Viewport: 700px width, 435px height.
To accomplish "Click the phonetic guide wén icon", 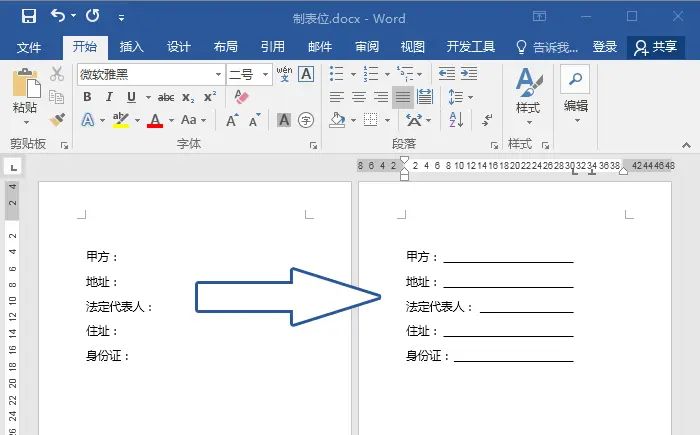I will click(284, 74).
